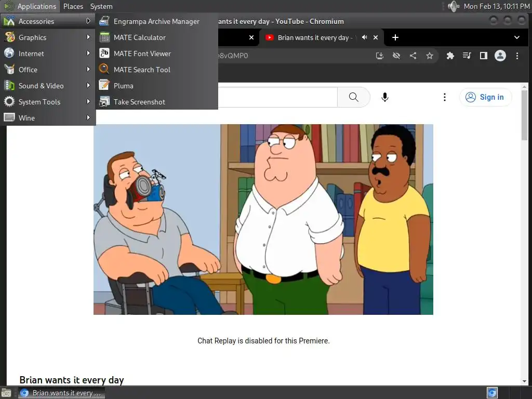The image size is (532, 399).
Task: Click the screenshot camera icon
Action: point(104,101)
